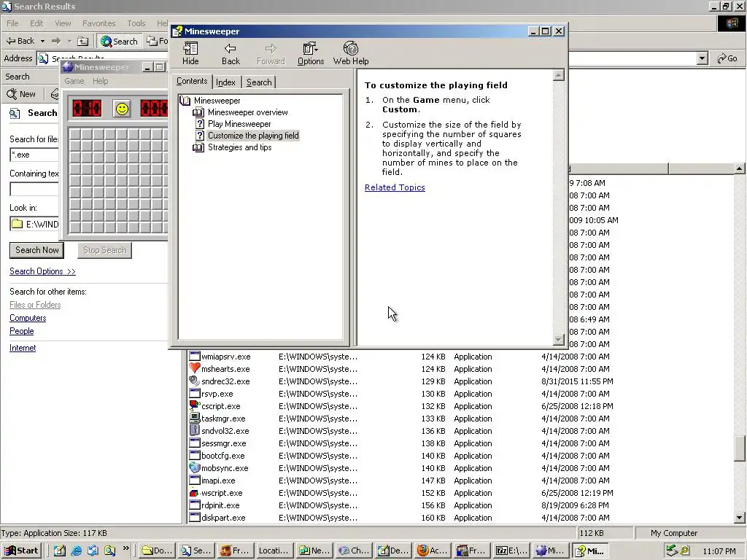Click the rdpinit.exe file icon
Screen dimensions: 747x560
click(x=194, y=505)
